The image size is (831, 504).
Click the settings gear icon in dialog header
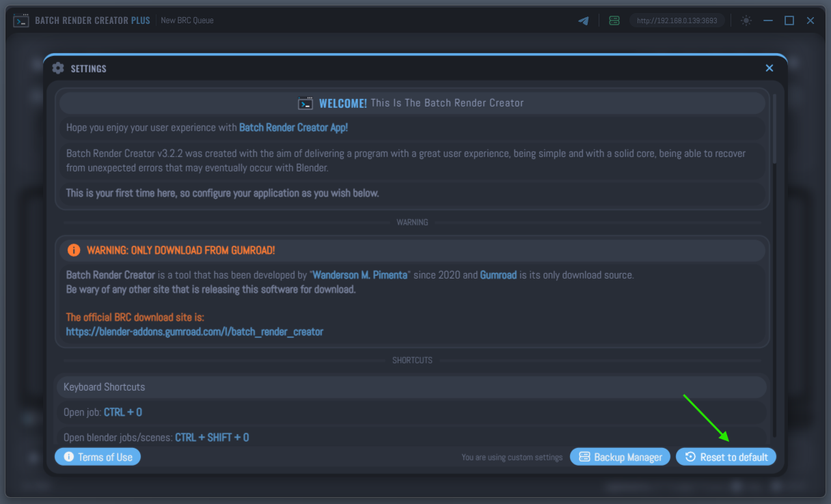[58, 68]
